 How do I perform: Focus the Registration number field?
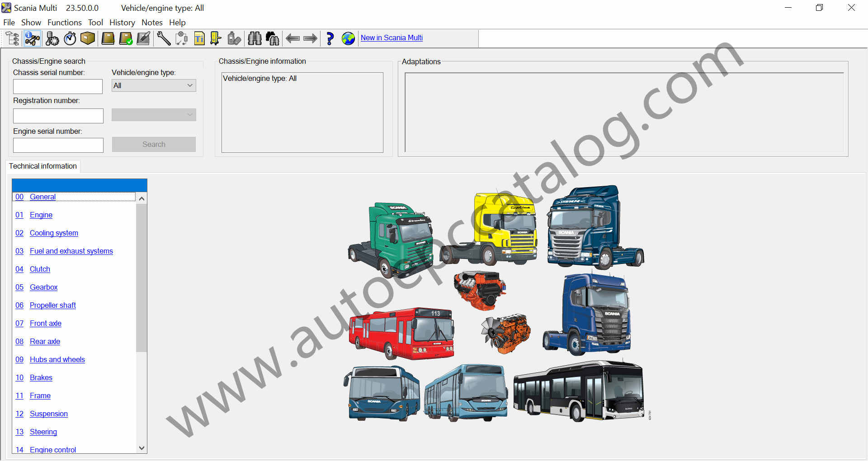click(x=58, y=116)
